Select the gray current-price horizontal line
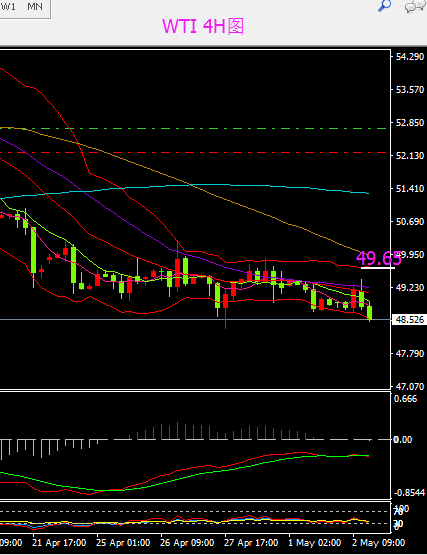The height and width of the screenshot is (555, 427). (195, 319)
